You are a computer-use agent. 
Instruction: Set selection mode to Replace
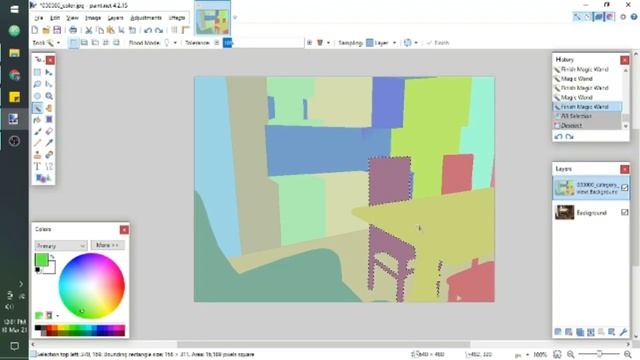73,42
